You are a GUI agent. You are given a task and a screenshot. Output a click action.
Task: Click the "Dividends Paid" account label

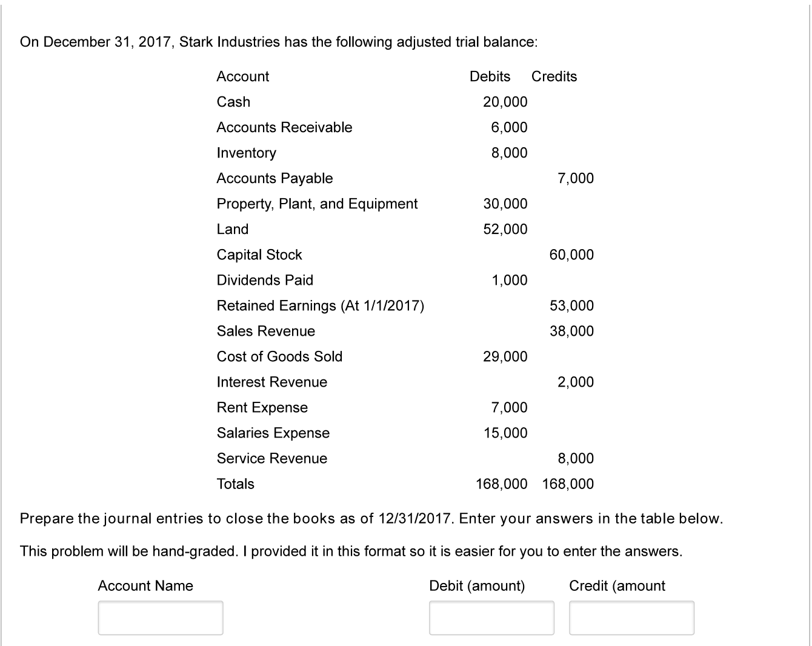click(265, 280)
